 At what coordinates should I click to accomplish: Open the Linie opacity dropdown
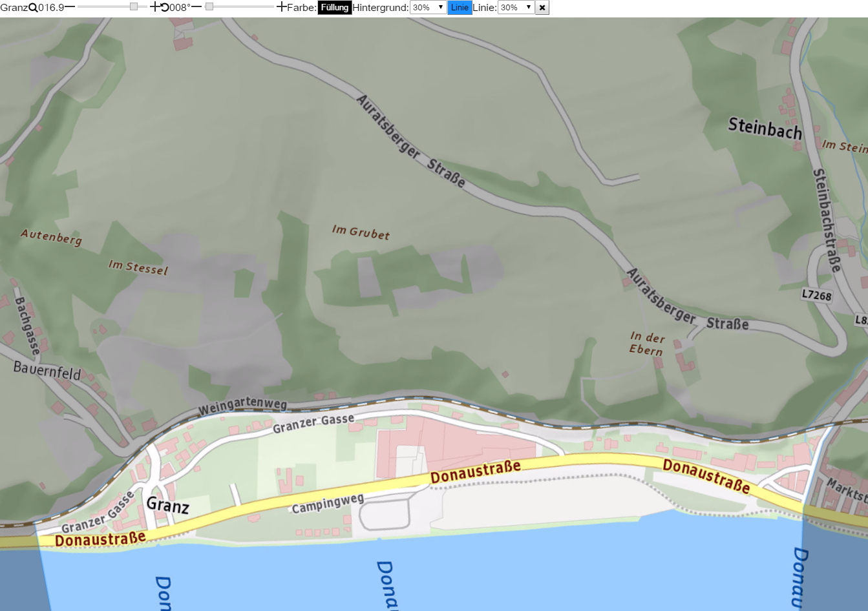[x=516, y=8]
